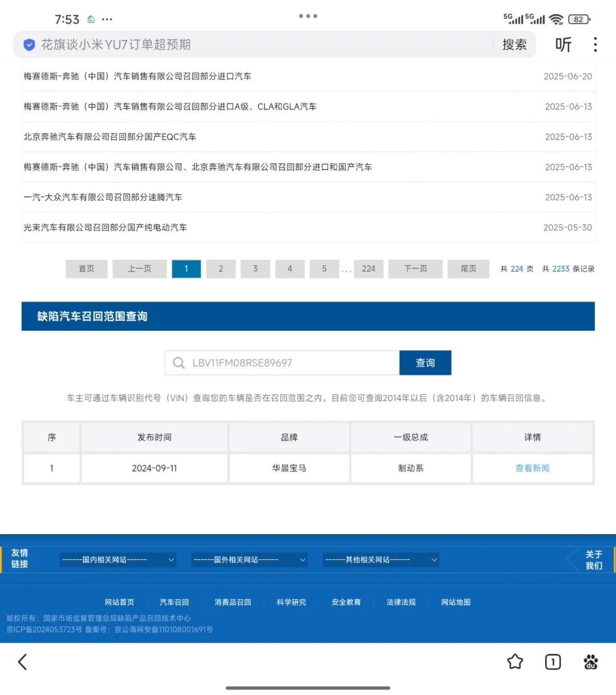Open 一汽-大众 速腾 recall notice
The height and width of the screenshot is (695, 616).
[x=308, y=197]
